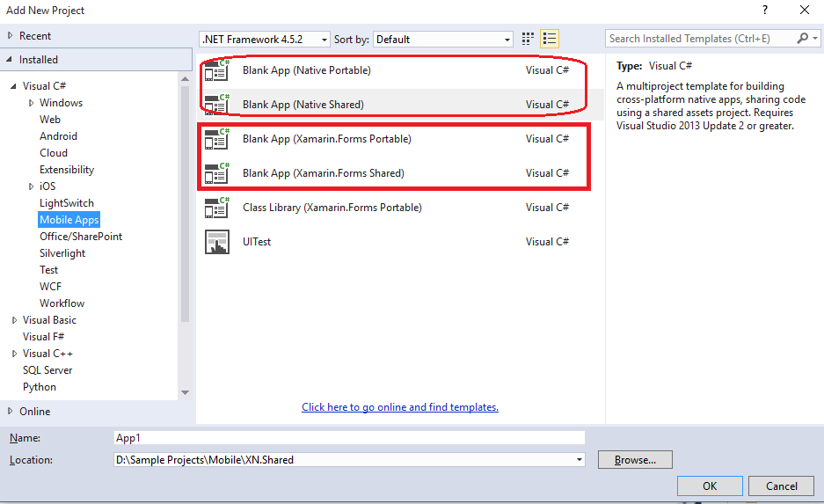This screenshot has width=824, height=504.
Task: Expand the Online section
Action: (x=10, y=411)
